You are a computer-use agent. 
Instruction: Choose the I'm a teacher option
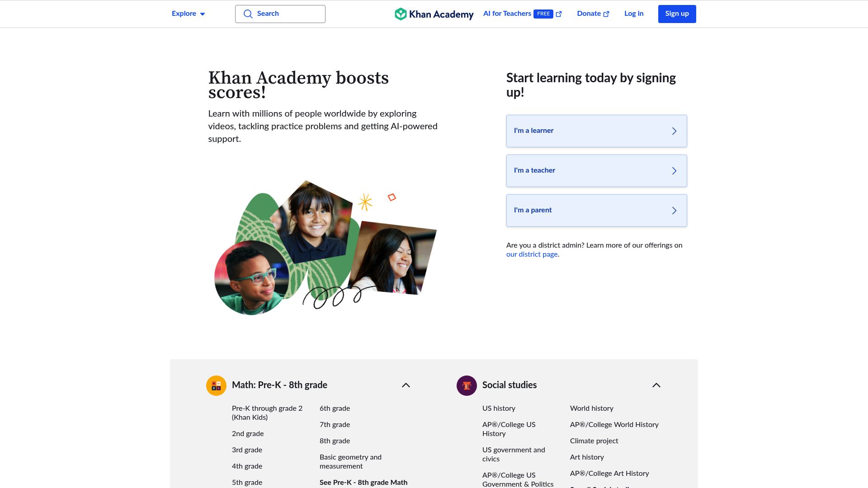point(596,171)
